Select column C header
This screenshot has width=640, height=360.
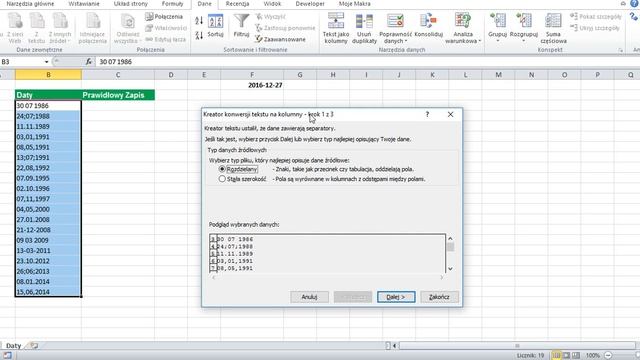point(118,75)
